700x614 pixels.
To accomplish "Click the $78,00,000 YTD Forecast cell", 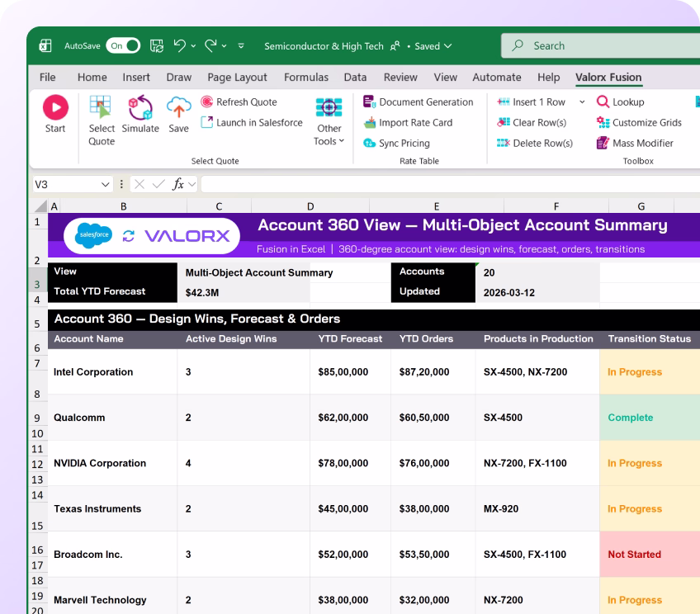I will click(x=351, y=463).
